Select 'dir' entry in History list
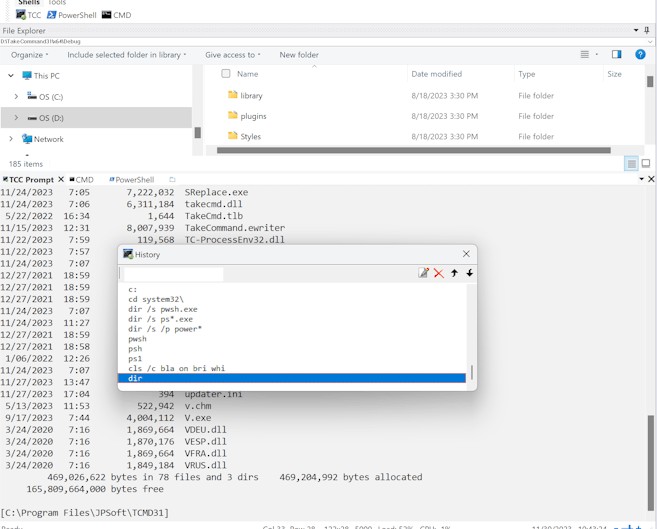Screen dimensions: 657x529 pyautogui.click(x=292, y=378)
